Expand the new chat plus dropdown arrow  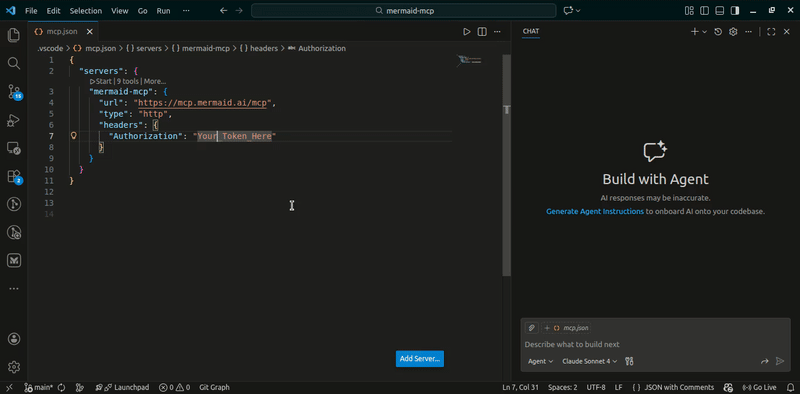pyautogui.click(x=705, y=32)
